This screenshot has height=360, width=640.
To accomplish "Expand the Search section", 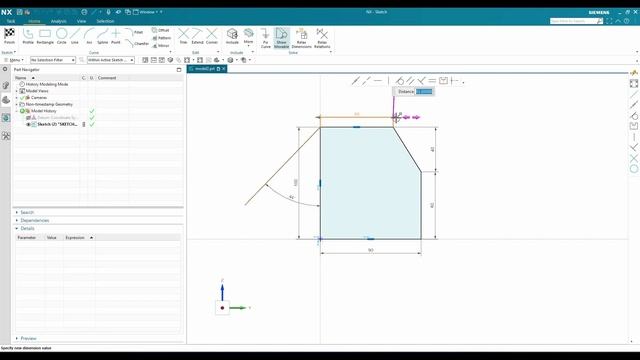I will coord(17,212).
